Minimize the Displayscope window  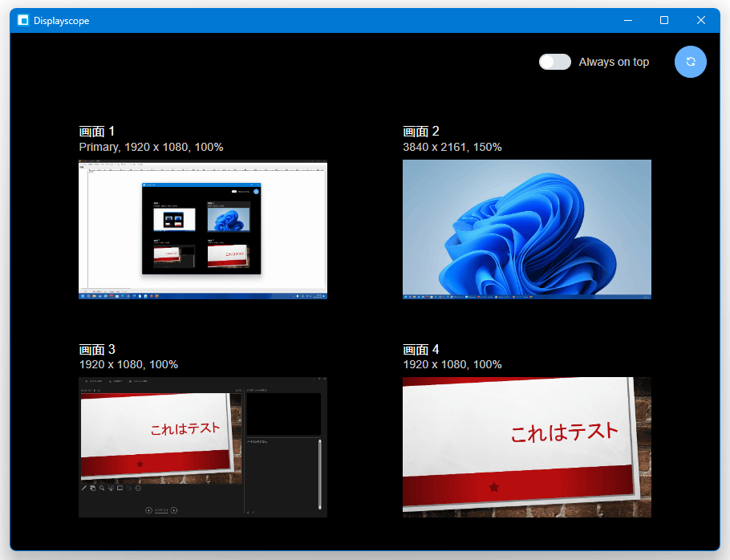628,21
